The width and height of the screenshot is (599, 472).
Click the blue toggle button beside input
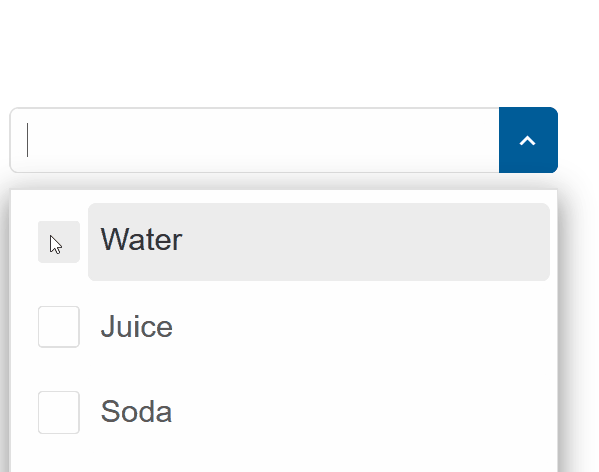pyautogui.click(x=528, y=140)
